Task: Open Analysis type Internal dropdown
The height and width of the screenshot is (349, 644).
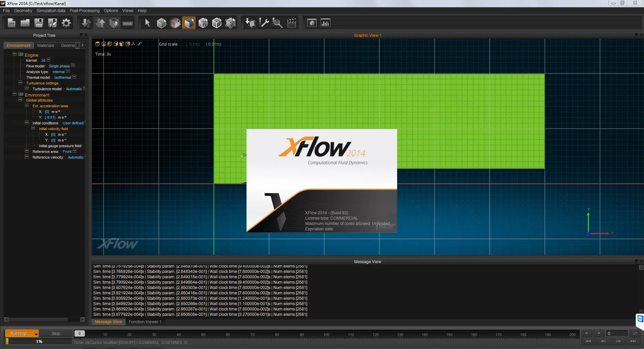Action: point(68,71)
